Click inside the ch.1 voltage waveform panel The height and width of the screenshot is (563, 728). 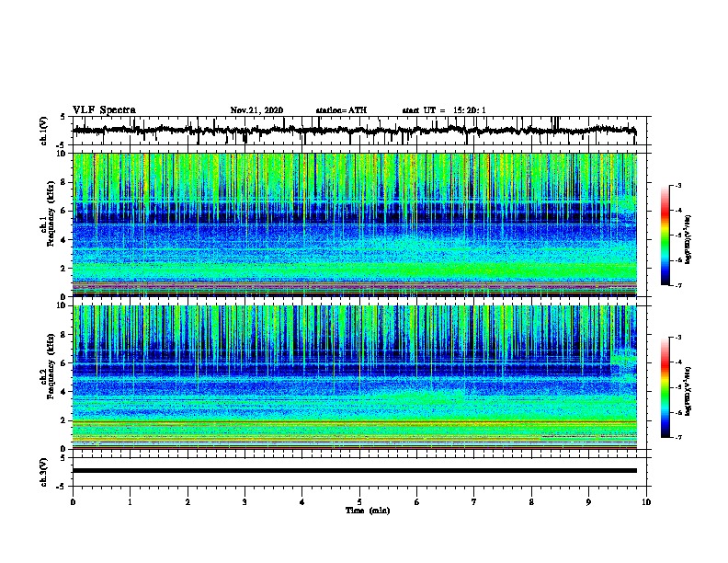[359, 131]
